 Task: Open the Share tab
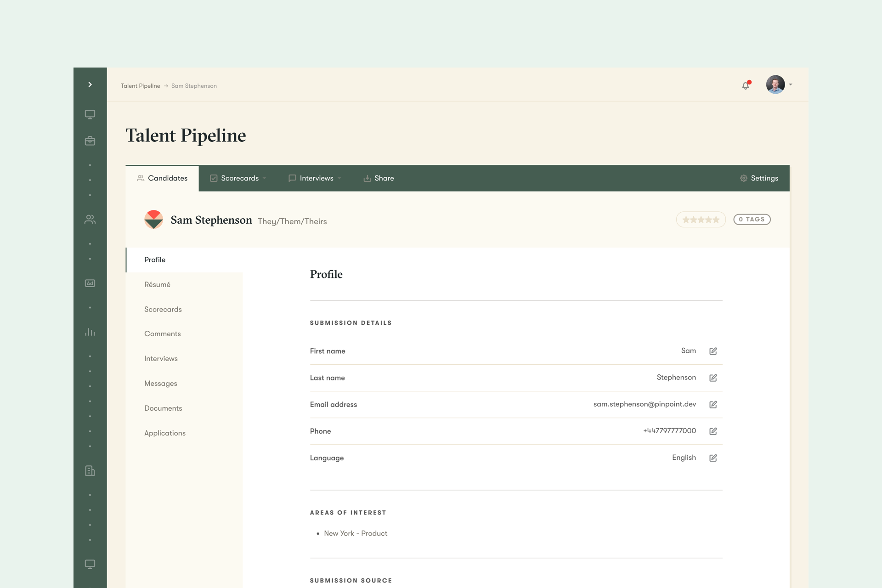[x=379, y=178]
